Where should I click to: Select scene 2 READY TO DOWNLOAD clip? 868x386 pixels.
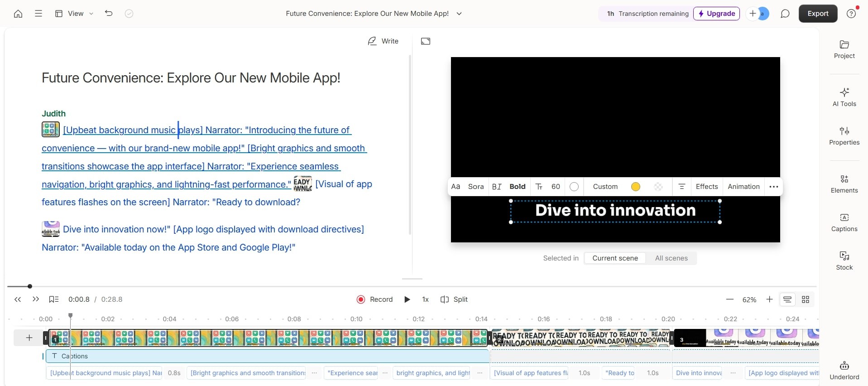click(x=581, y=338)
